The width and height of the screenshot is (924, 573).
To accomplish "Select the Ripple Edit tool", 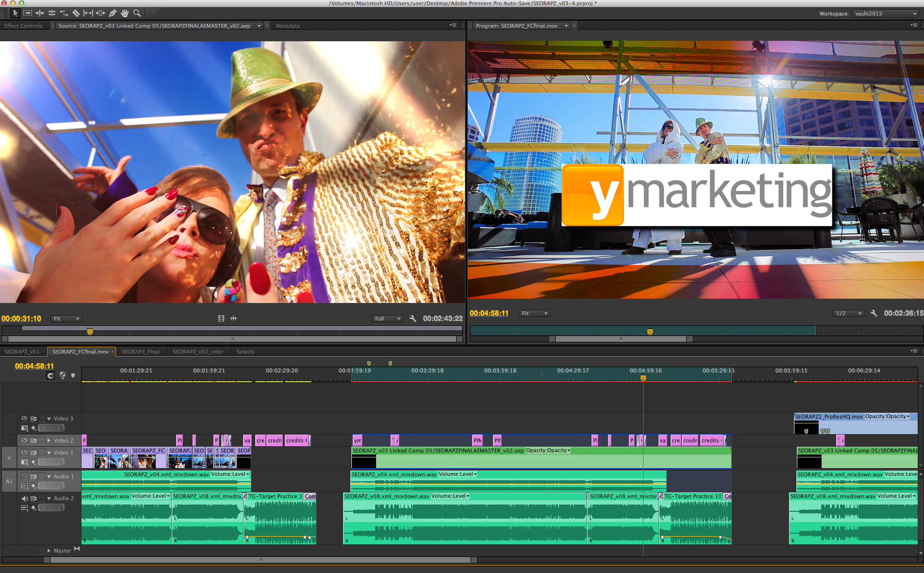I will [x=40, y=13].
